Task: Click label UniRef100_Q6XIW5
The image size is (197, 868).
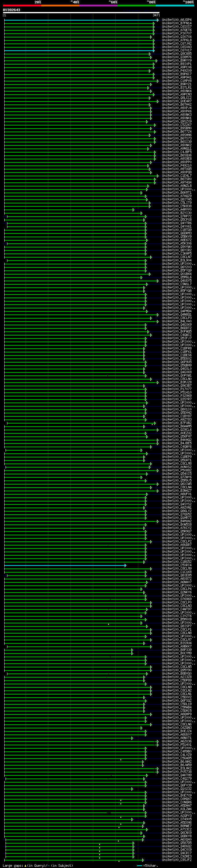Action: [176, 484]
